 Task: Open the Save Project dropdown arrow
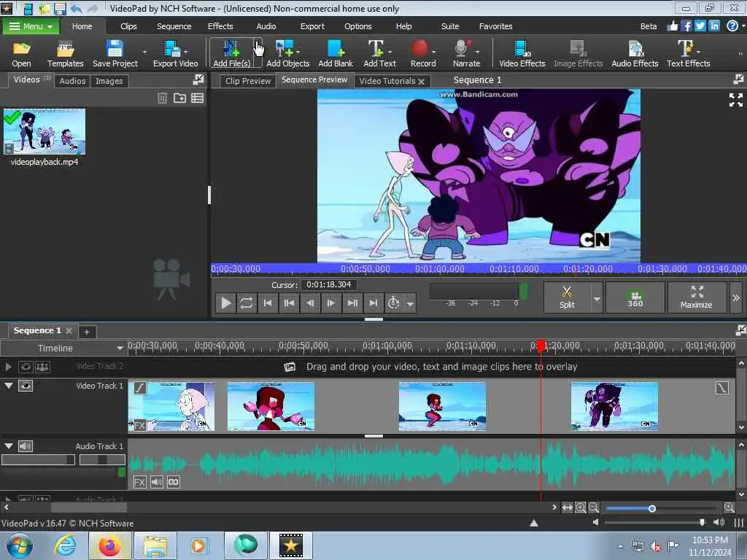(144, 52)
